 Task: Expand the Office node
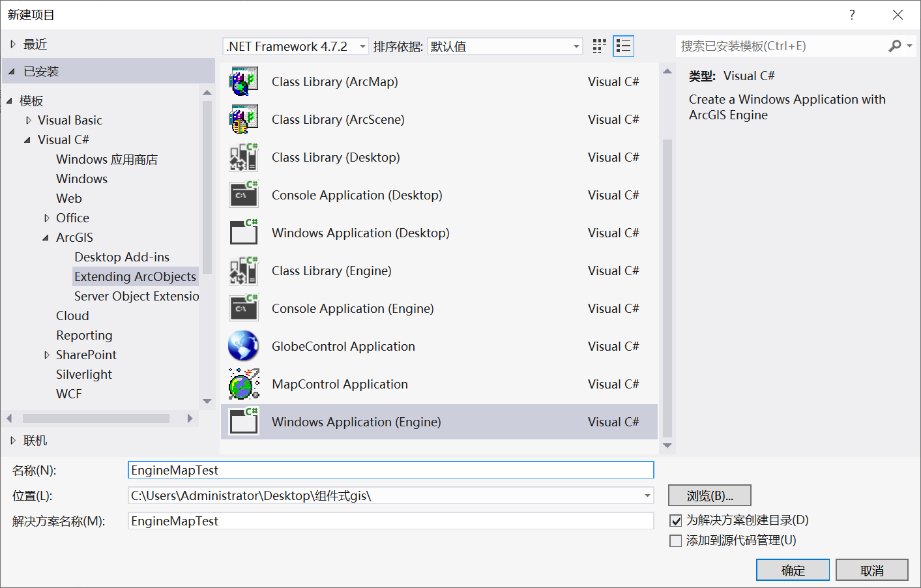pos(46,218)
